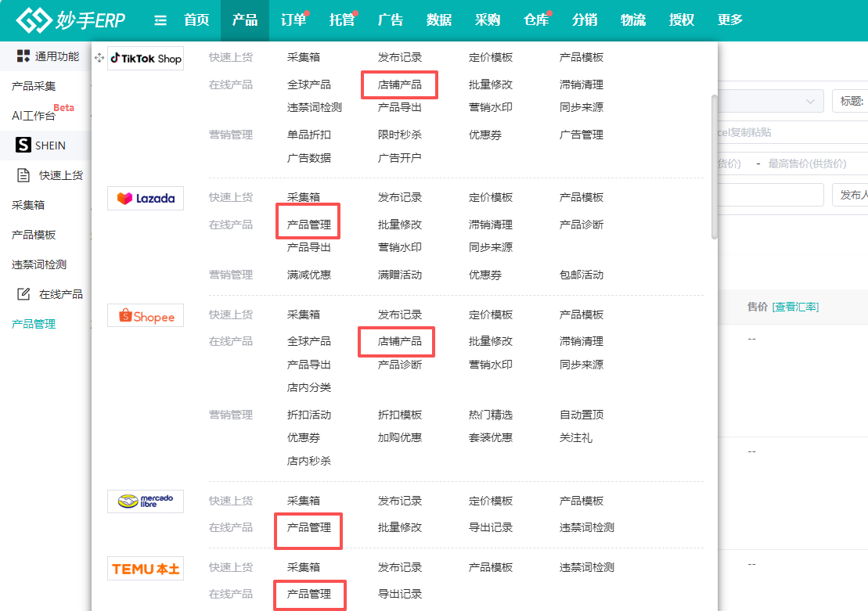Open 导出记录 in the Mercado Libre row

491,527
